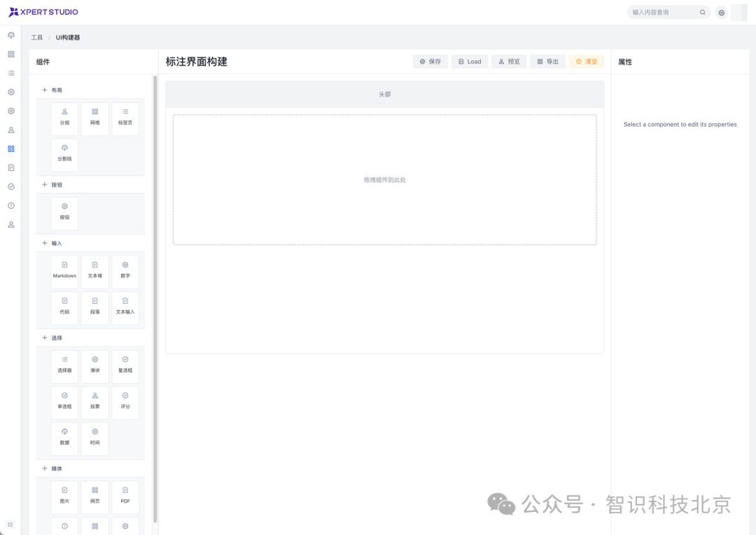
Task: Choose the 图片 image media component
Action: point(64,497)
